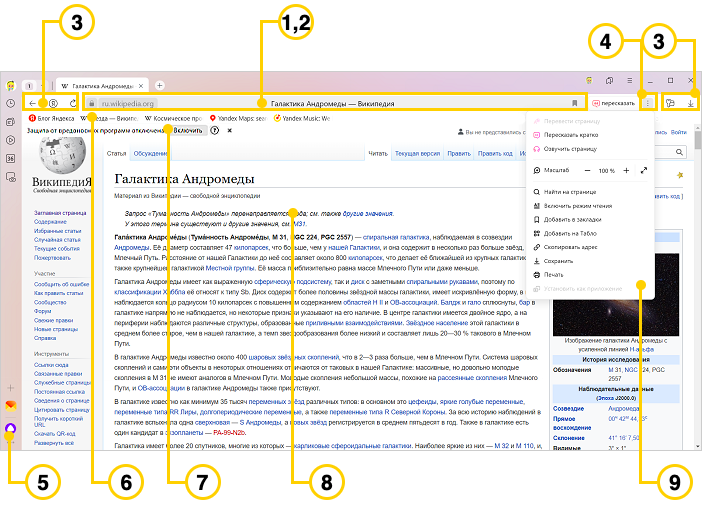Open the tabs overview icon in the sidebar
703x506 pixels.
[x=11, y=122]
